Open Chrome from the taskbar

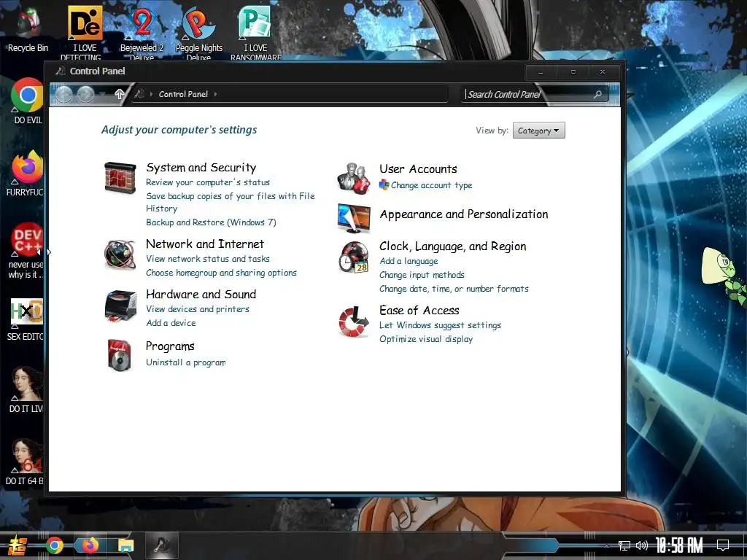[x=55, y=545]
